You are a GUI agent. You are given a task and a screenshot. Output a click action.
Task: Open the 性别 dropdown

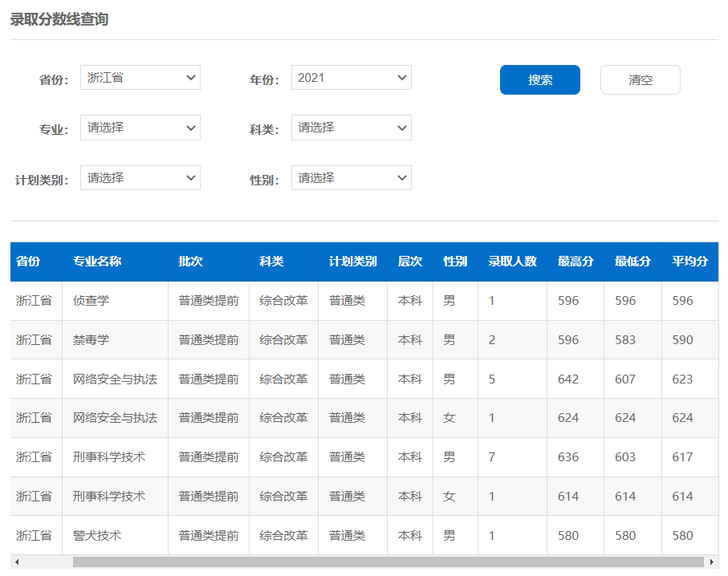tap(351, 178)
